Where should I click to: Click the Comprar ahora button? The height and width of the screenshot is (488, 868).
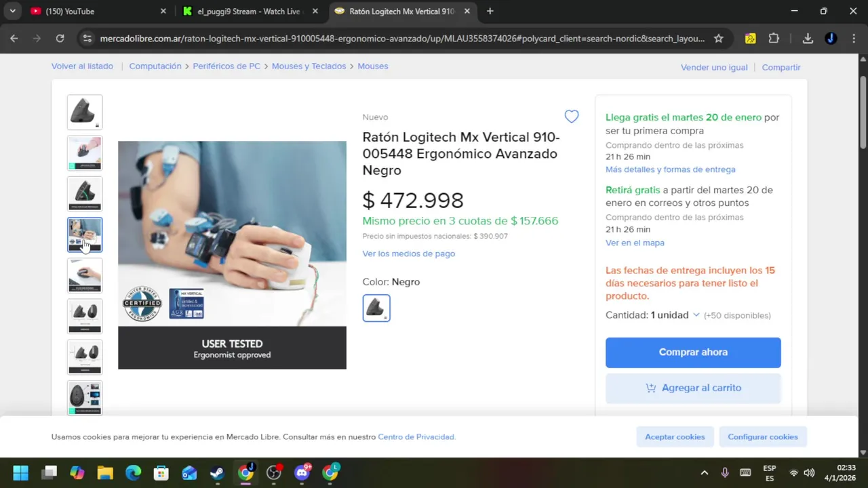pos(693,352)
